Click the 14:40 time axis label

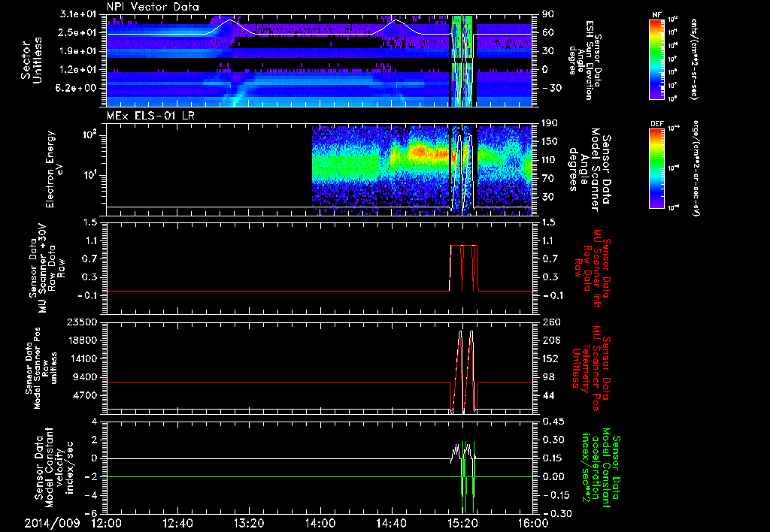tap(391, 523)
